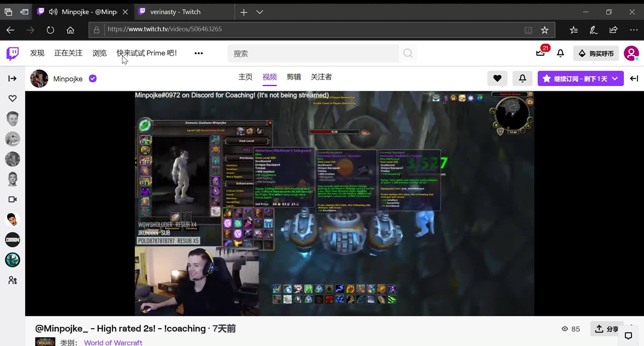The width and height of the screenshot is (644, 346).
Task: Open followed channels heart icon in sidebar
Action: point(12,99)
